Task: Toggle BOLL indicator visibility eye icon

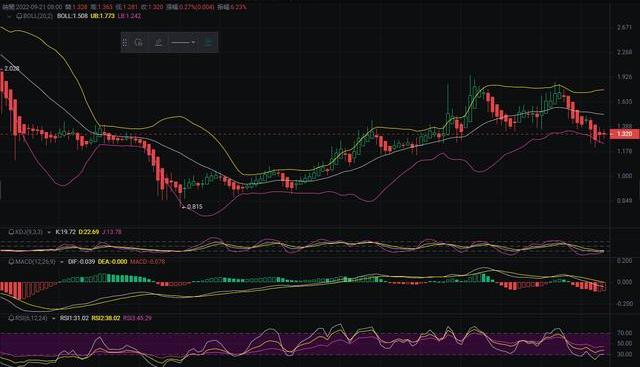Action: 18,16
